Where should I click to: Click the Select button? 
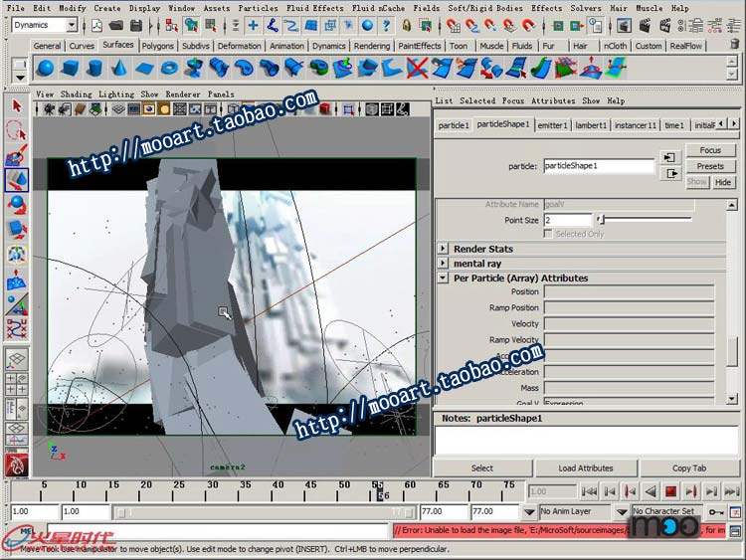tap(482, 468)
